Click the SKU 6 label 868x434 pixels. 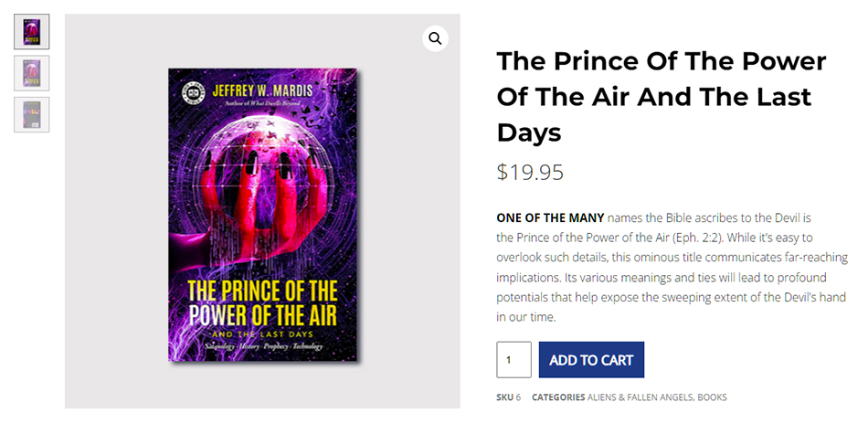coord(508,397)
